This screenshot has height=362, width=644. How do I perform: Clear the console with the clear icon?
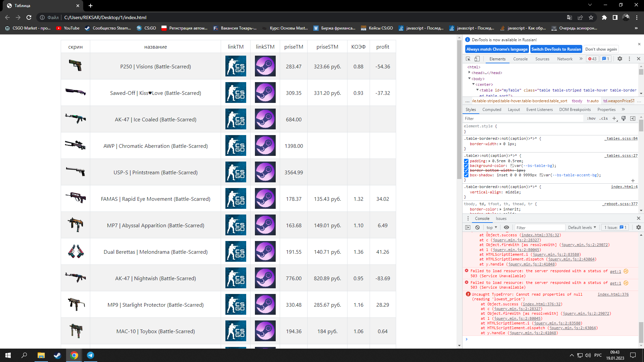477,227
